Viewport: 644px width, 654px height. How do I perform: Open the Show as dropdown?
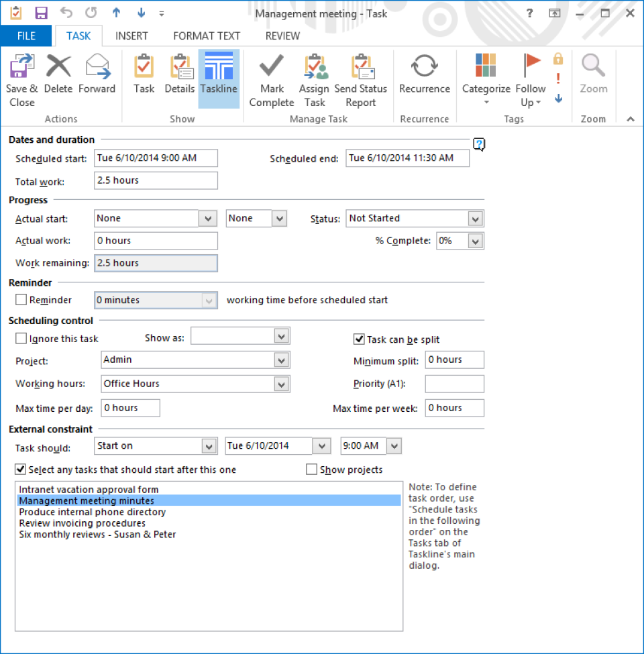coord(282,336)
